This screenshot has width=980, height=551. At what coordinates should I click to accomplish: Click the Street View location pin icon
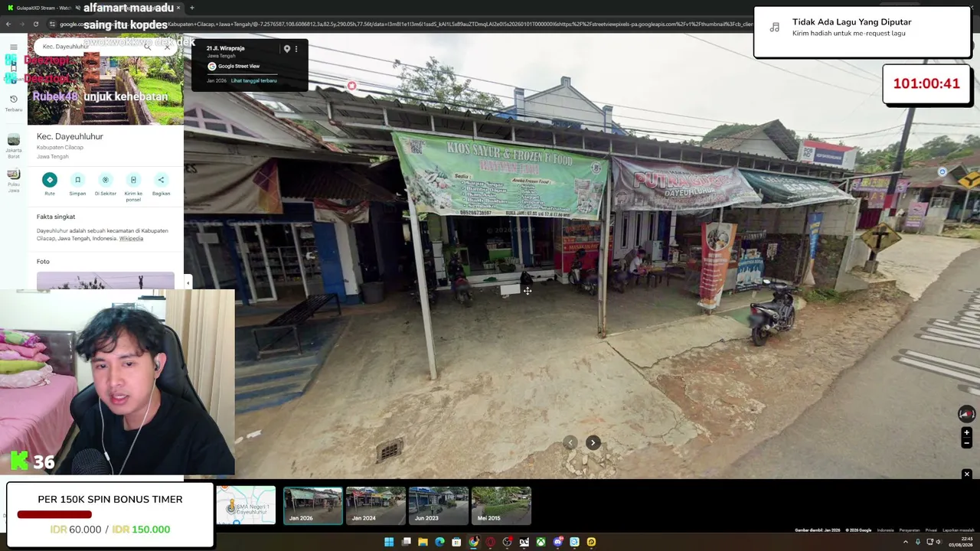(287, 49)
